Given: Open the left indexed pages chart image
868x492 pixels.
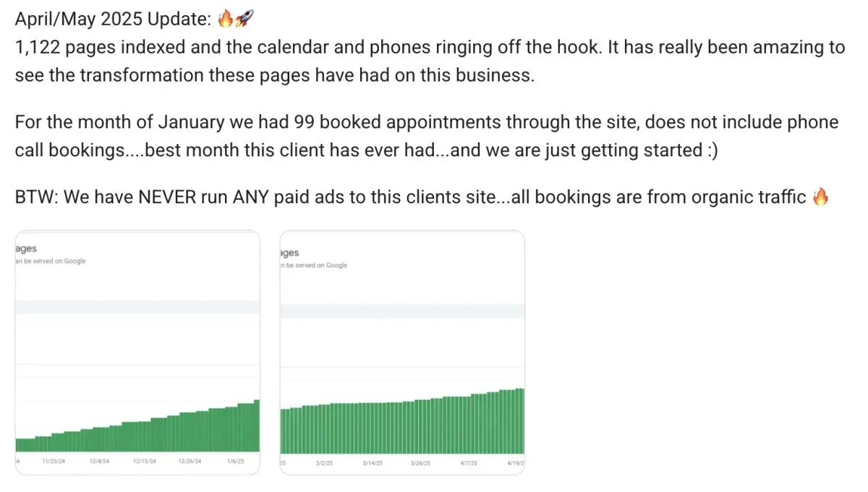Looking at the screenshot, I should click(x=137, y=352).
